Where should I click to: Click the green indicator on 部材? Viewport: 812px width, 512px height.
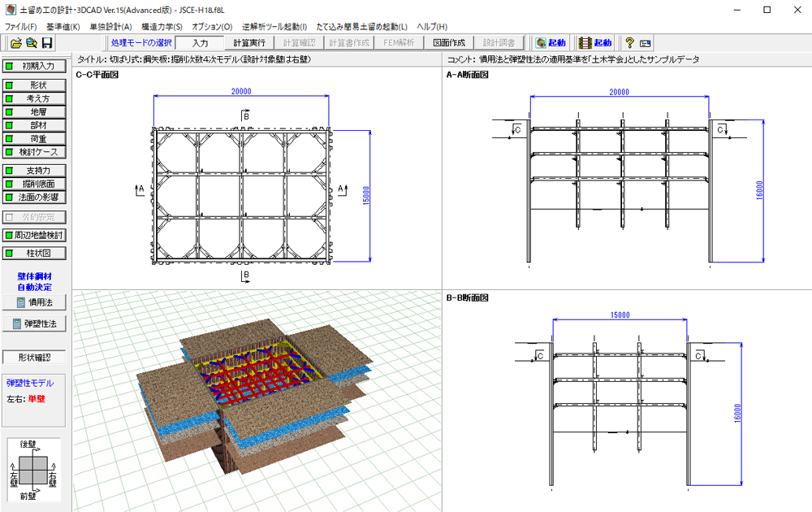9,125
